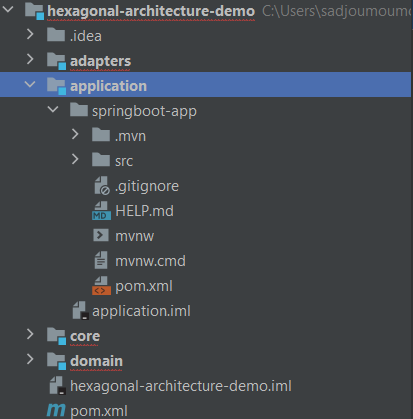
Task: Click the springboot-app folder icon
Action: point(79,110)
